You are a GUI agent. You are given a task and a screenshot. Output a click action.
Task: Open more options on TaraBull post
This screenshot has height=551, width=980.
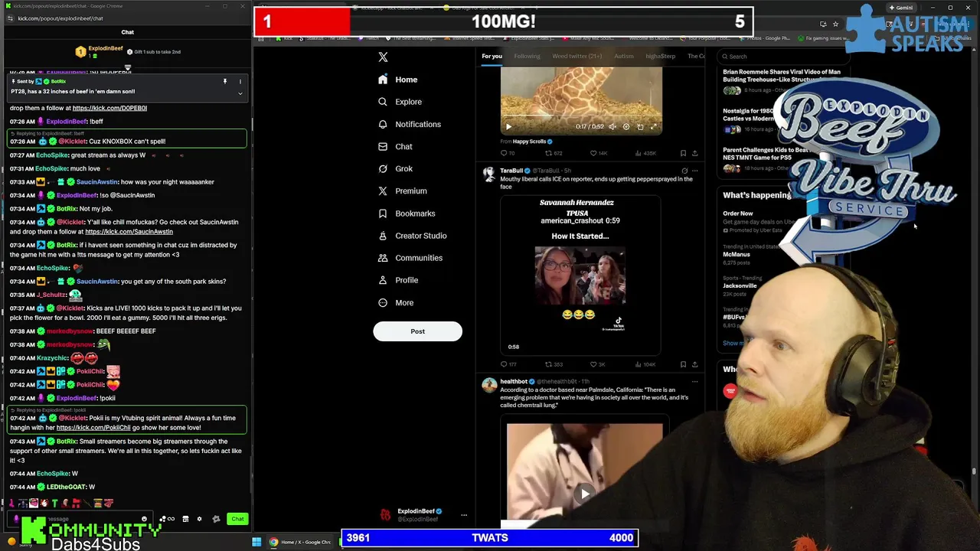694,171
